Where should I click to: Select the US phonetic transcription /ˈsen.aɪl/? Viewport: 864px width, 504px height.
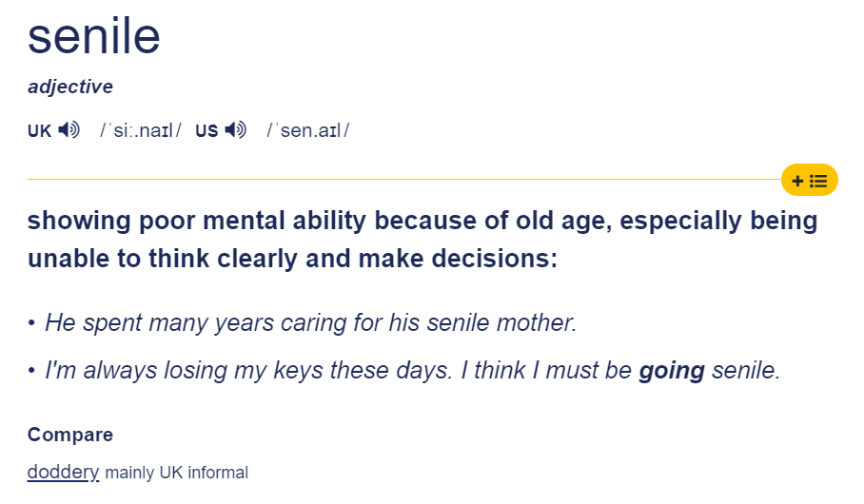[308, 130]
